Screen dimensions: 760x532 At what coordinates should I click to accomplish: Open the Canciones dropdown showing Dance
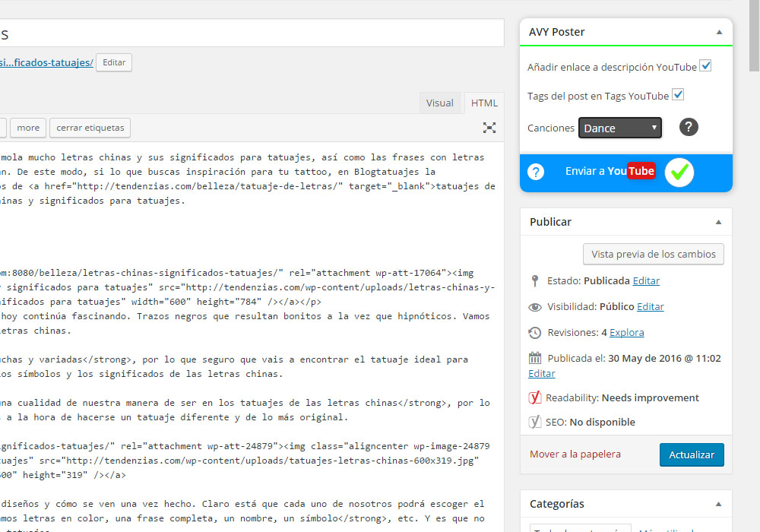pyautogui.click(x=620, y=128)
